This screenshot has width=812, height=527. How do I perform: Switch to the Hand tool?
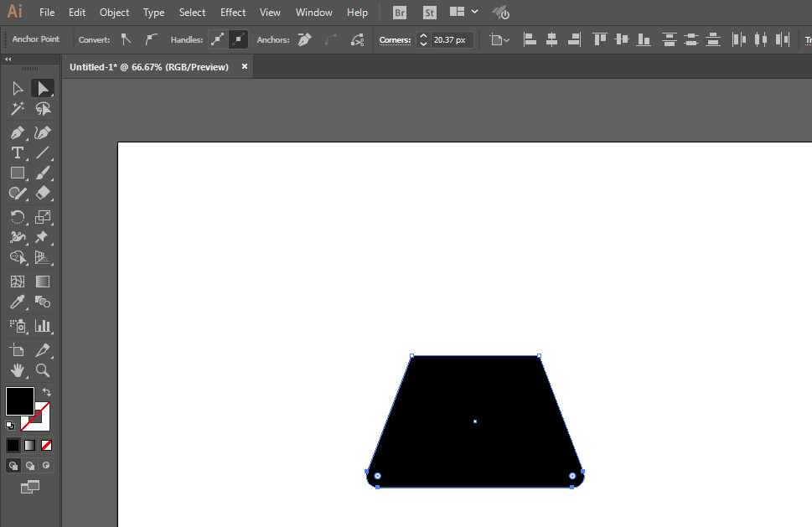[x=17, y=369]
